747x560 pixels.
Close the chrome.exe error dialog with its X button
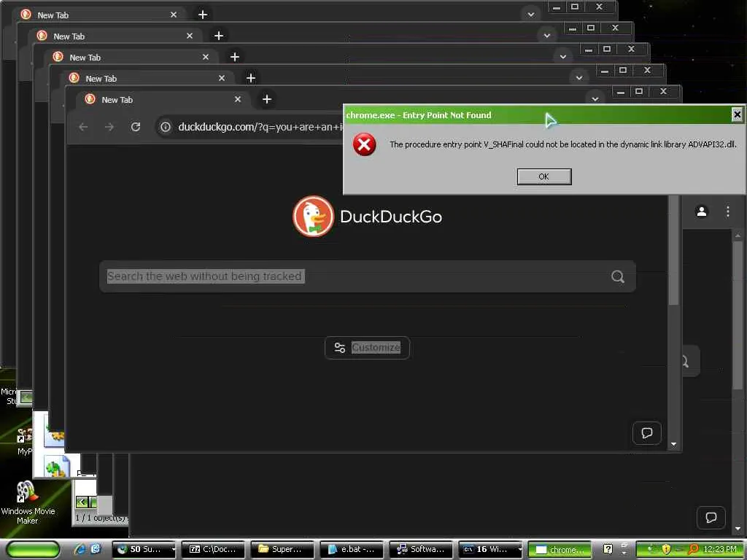[737, 114]
